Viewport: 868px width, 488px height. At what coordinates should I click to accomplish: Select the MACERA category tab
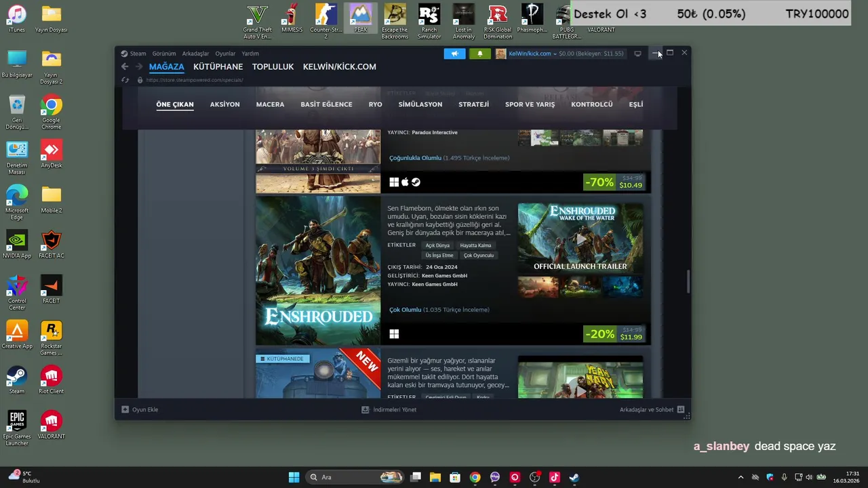270,104
